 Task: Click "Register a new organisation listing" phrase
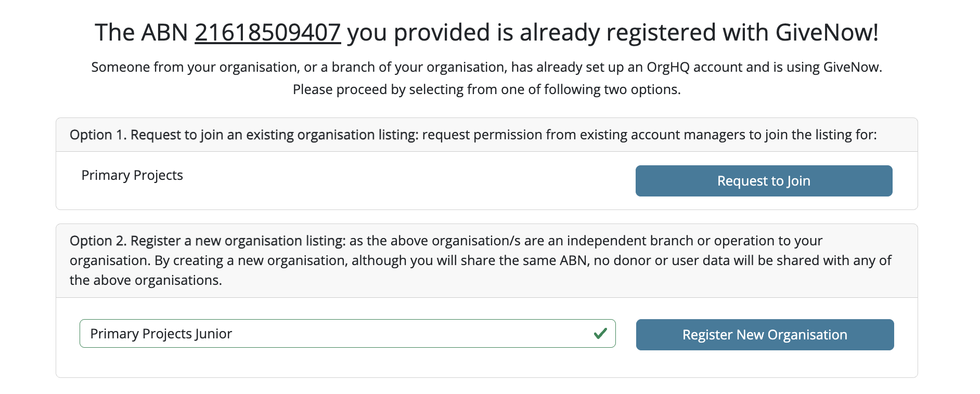pyautogui.click(x=238, y=241)
